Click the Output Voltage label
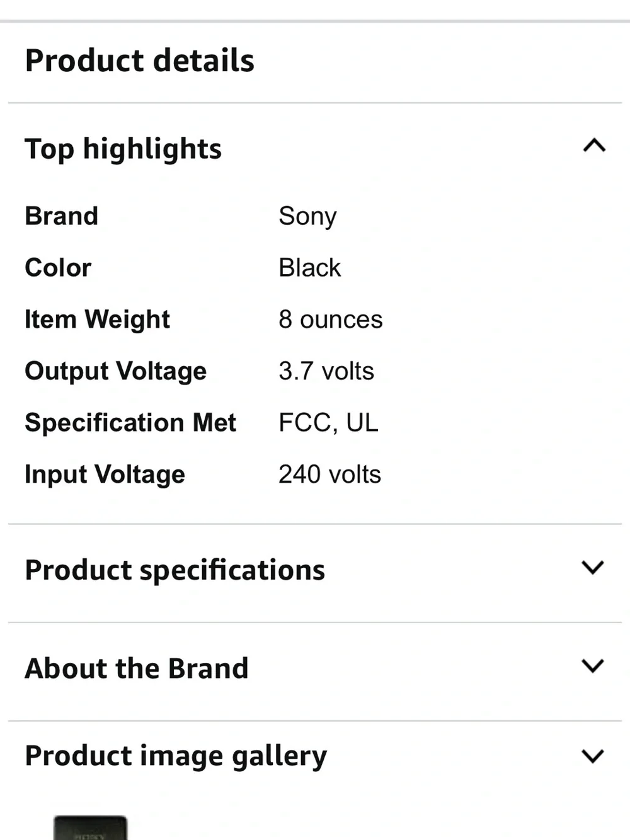The image size is (630, 840). click(x=116, y=372)
